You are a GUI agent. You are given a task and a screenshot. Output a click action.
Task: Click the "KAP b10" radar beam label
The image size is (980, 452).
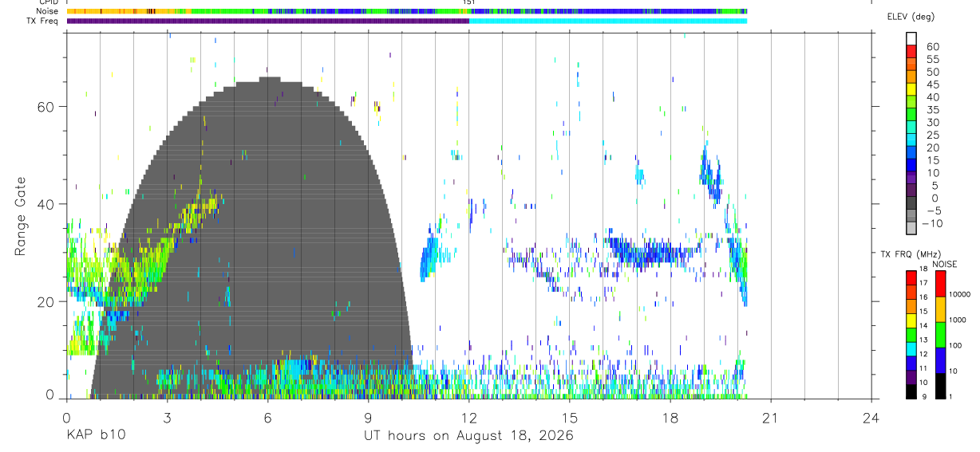(x=95, y=435)
